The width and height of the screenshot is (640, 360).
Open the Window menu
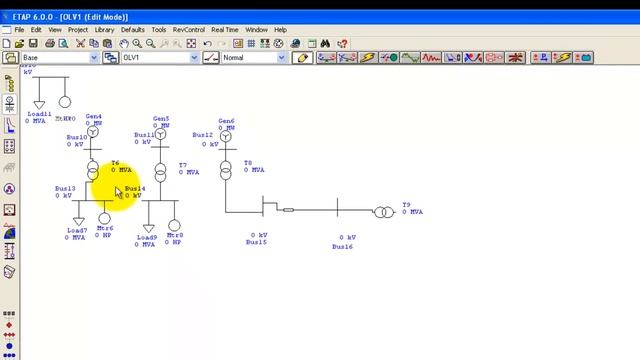(256, 30)
